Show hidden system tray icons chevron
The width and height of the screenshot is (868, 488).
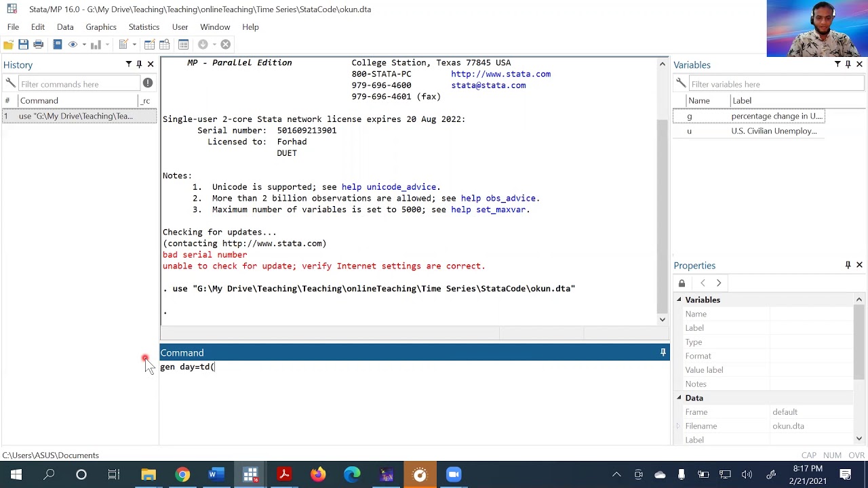coord(616,474)
